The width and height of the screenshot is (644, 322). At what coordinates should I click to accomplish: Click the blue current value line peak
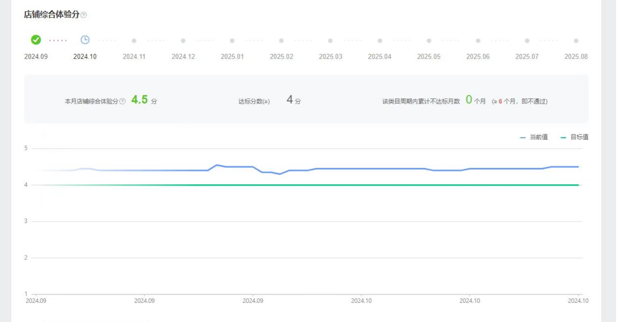(x=217, y=165)
